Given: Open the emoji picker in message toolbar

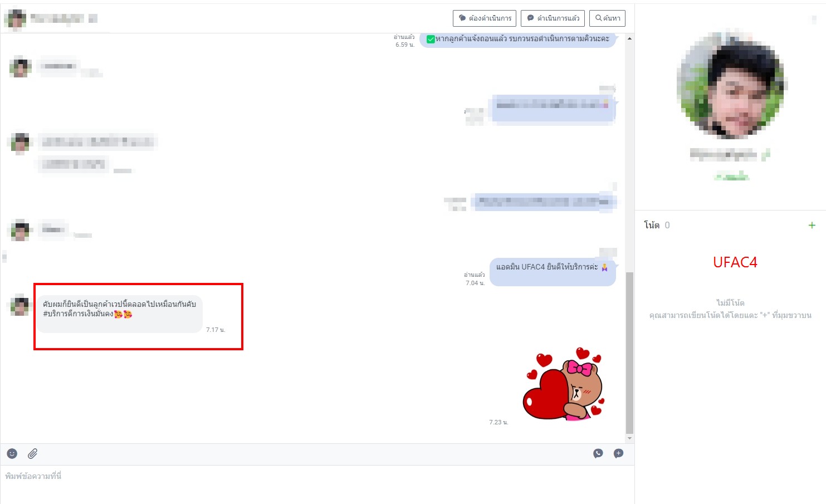Looking at the screenshot, I should 12,454.
